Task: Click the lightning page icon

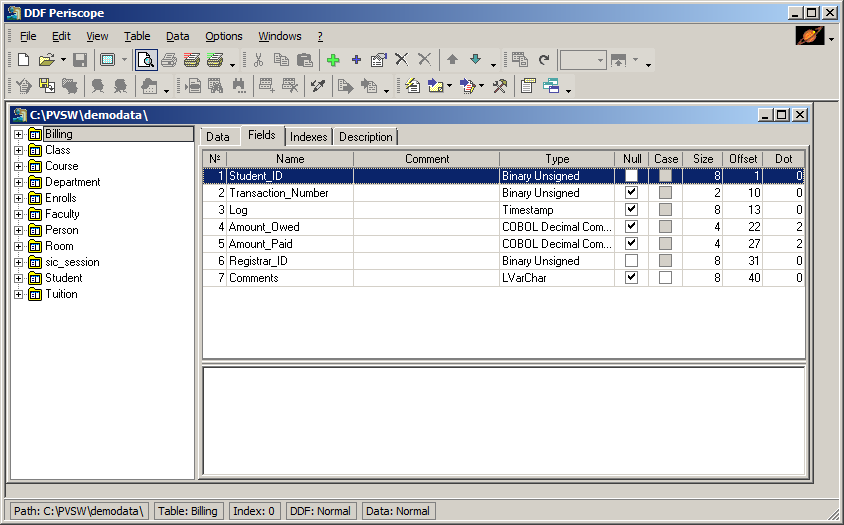Action: tap(412, 86)
